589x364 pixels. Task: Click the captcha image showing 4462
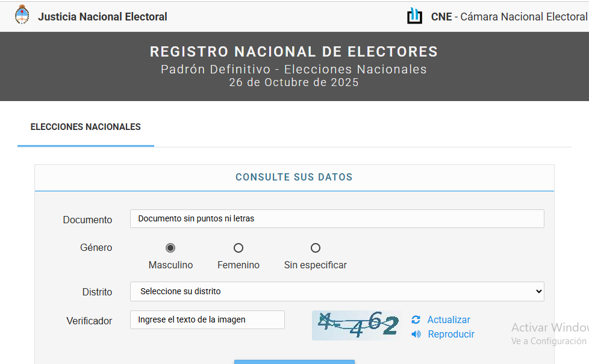[x=357, y=325]
